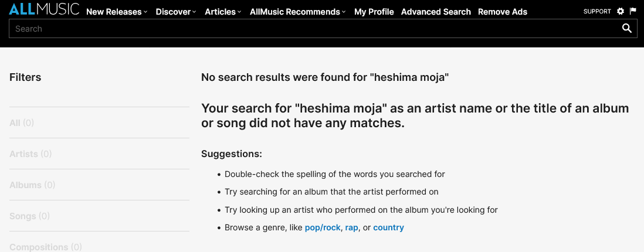The width and height of the screenshot is (644, 252).
Task: Filter results by Albums
Action: [32, 185]
